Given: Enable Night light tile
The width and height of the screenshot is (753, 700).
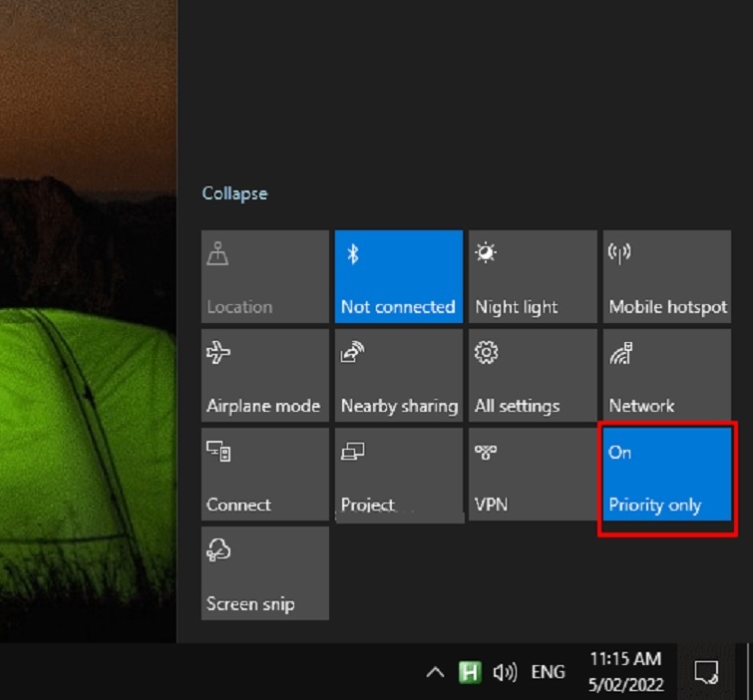Looking at the screenshot, I should 532,276.
